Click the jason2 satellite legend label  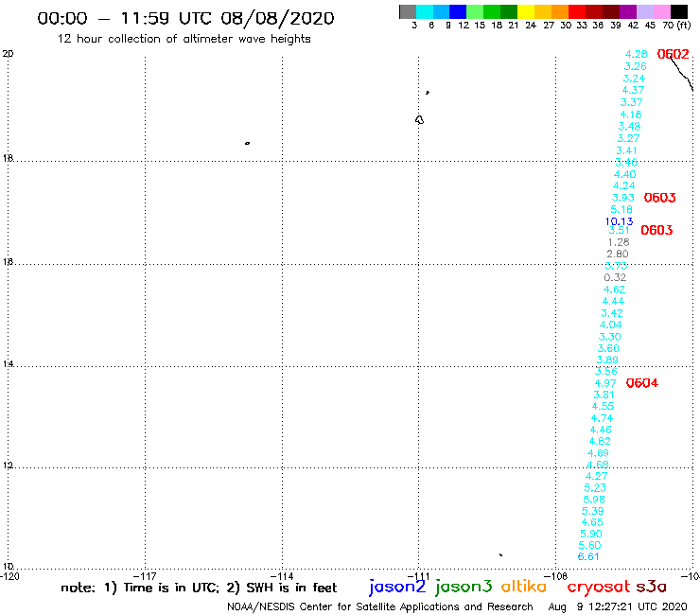point(397,587)
